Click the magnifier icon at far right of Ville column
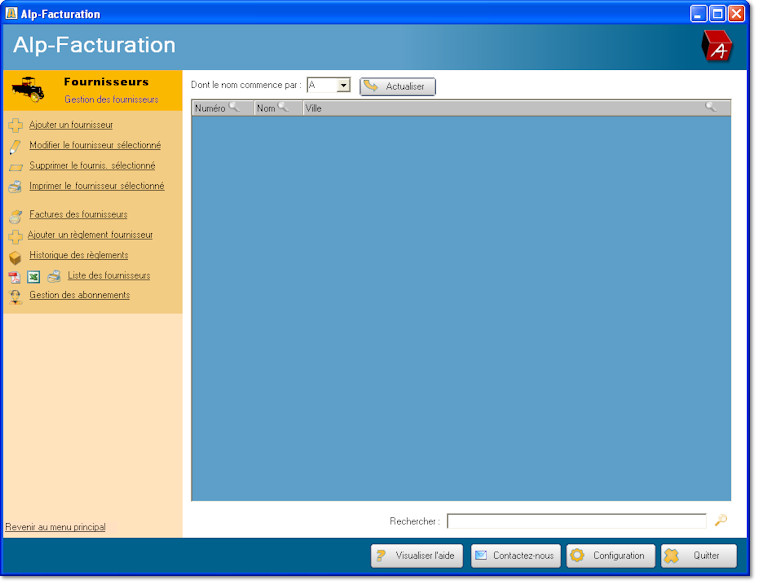Viewport: 760px width, 586px height. 711,107
